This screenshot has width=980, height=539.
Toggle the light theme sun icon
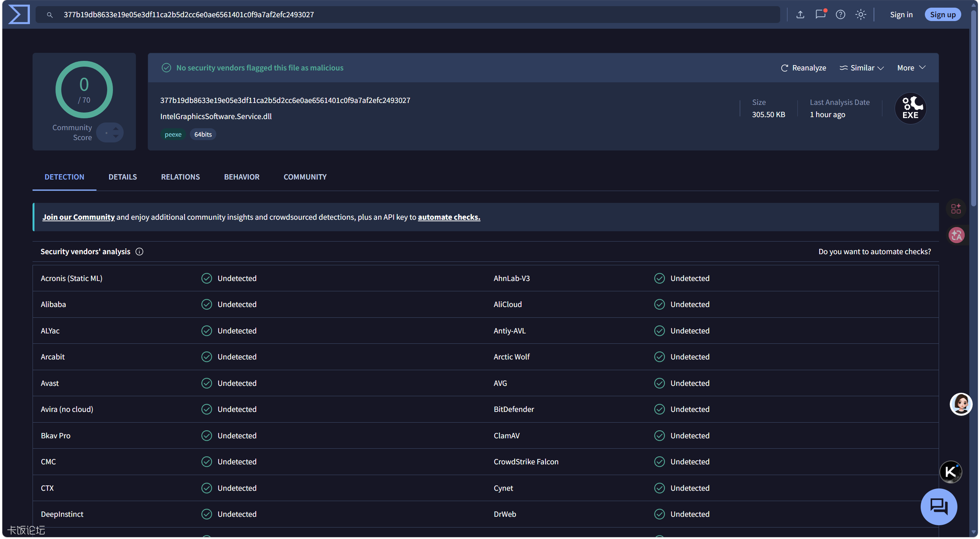click(x=861, y=15)
